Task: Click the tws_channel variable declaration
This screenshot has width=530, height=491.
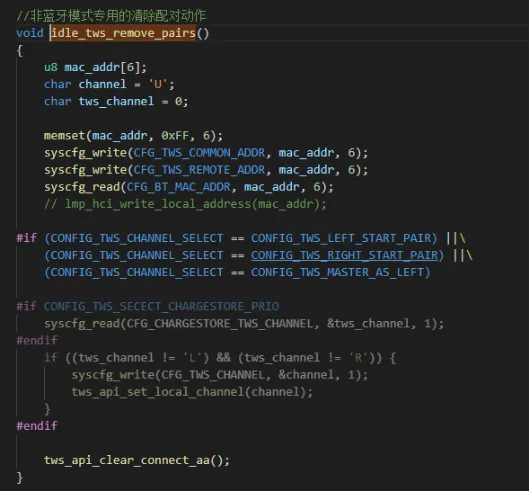Action: point(116,101)
